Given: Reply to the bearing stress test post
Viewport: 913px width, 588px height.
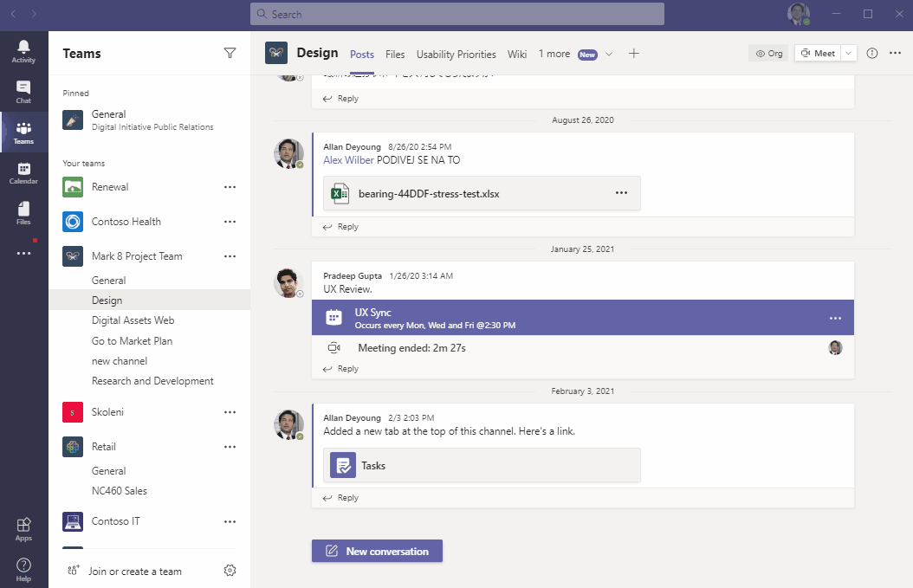Looking at the screenshot, I should [341, 227].
